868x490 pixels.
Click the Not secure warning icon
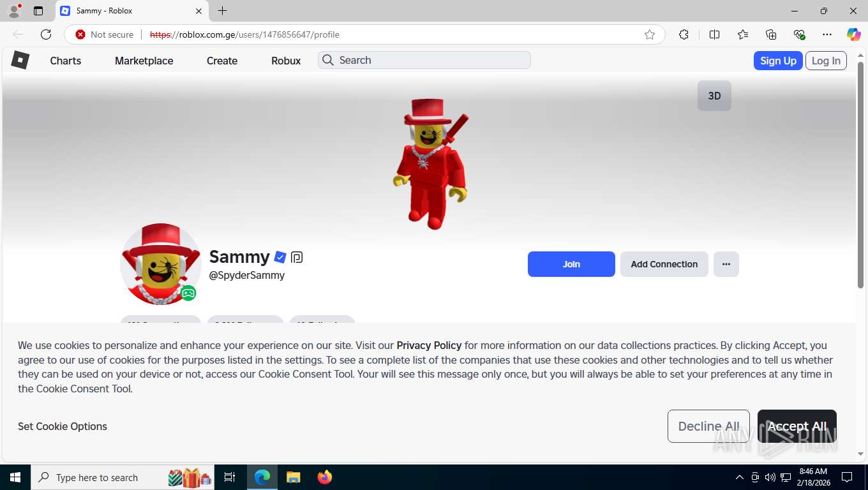pos(80,34)
